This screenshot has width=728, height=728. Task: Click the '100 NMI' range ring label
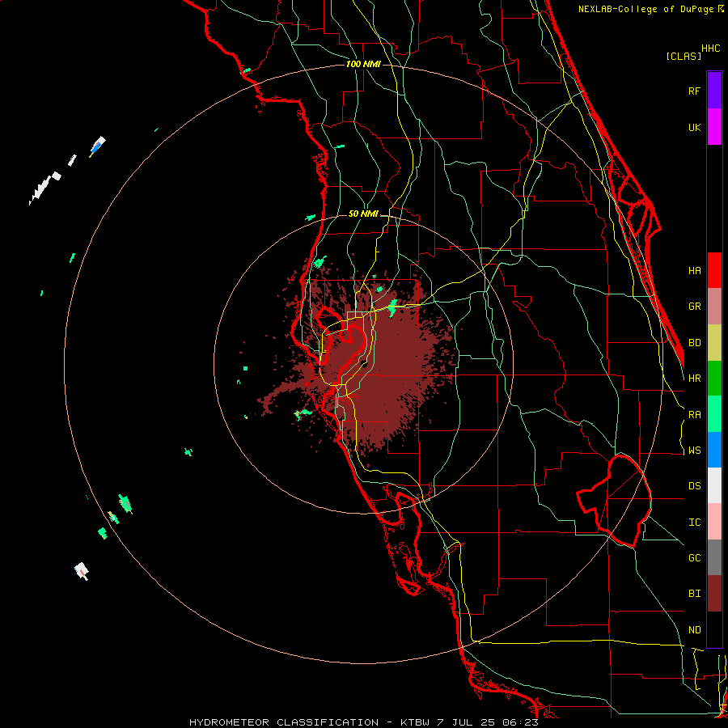[363, 64]
